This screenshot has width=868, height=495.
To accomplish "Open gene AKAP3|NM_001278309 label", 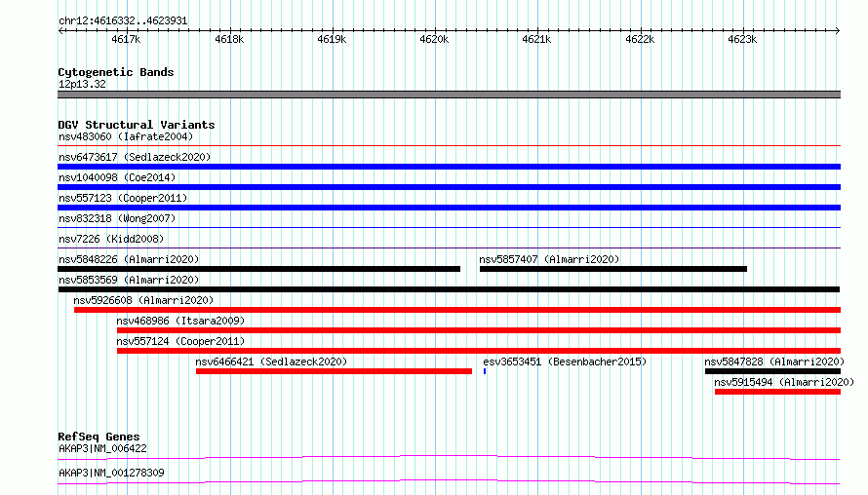I will pyautogui.click(x=111, y=473).
